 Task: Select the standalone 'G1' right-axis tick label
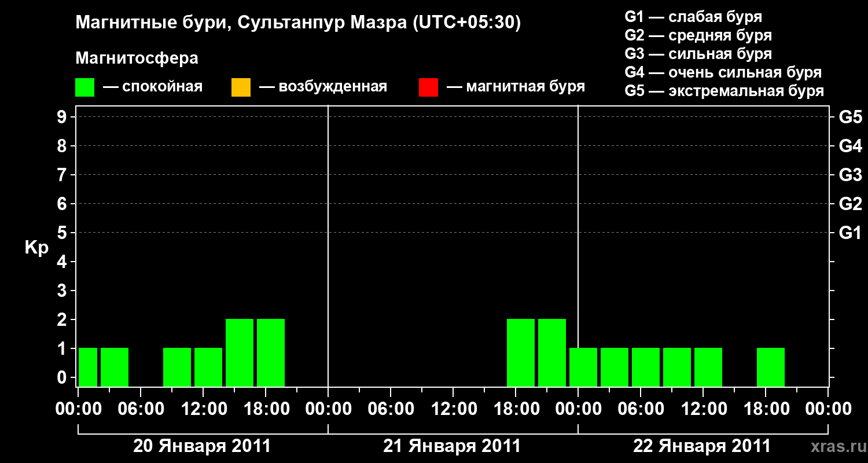click(x=851, y=233)
